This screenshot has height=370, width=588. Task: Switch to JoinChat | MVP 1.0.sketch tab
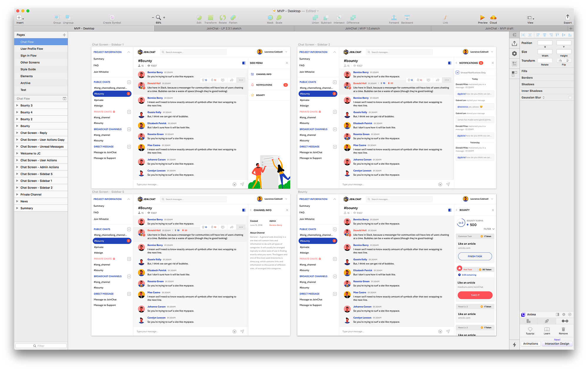coord(363,29)
